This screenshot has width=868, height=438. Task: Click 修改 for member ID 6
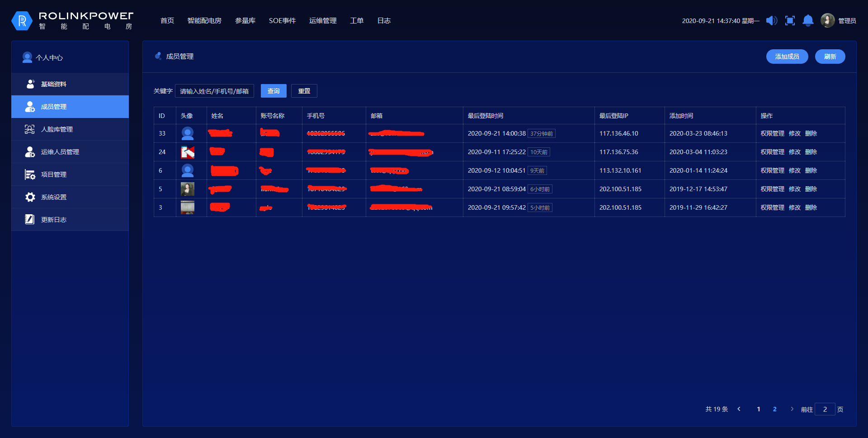(795, 170)
